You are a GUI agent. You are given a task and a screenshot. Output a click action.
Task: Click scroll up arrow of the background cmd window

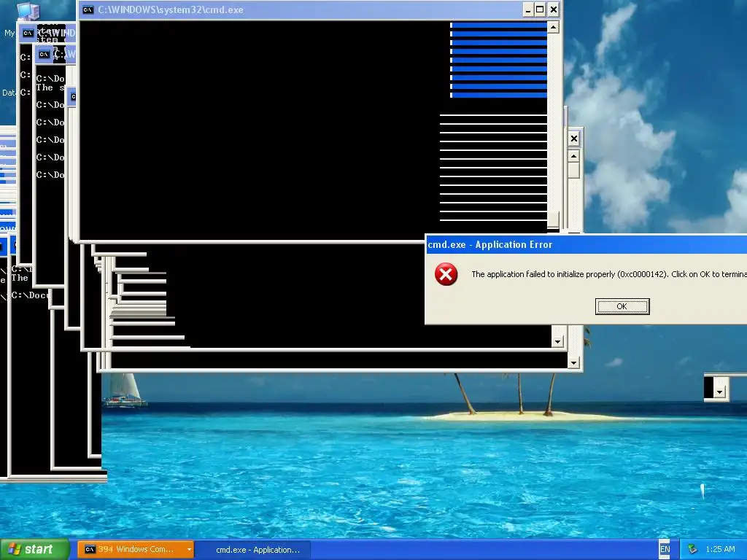[574, 156]
